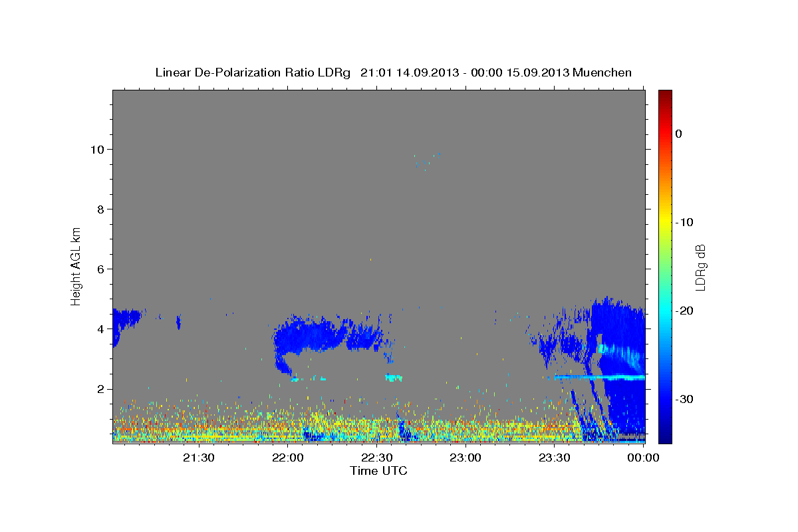The image size is (798, 532).
Task: Click the height axis value '4'
Action: click(100, 329)
